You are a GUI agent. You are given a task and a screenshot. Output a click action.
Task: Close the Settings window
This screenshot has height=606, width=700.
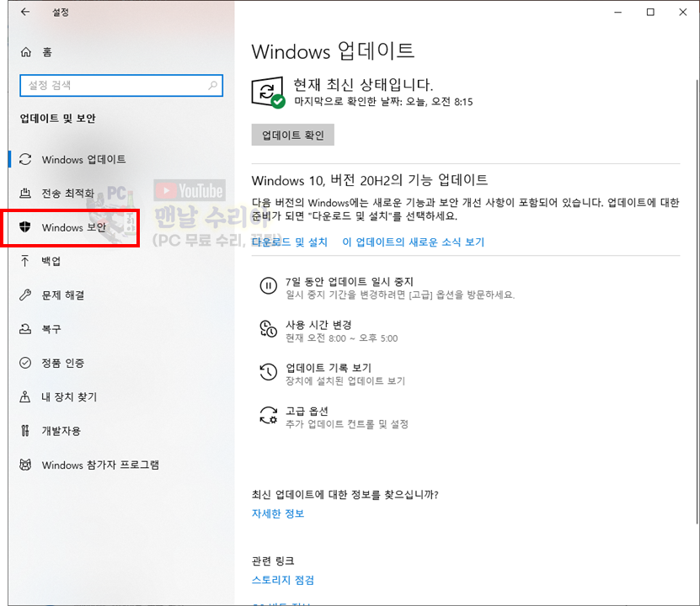click(683, 12)
